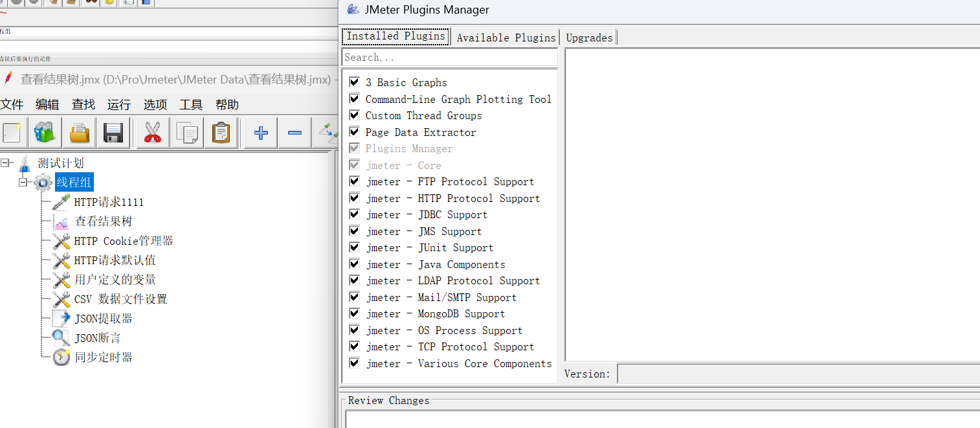980x428 pixels.
Task: Toggle jmeter - JDBC Support checkbox
Action: [x=354, y=214]
